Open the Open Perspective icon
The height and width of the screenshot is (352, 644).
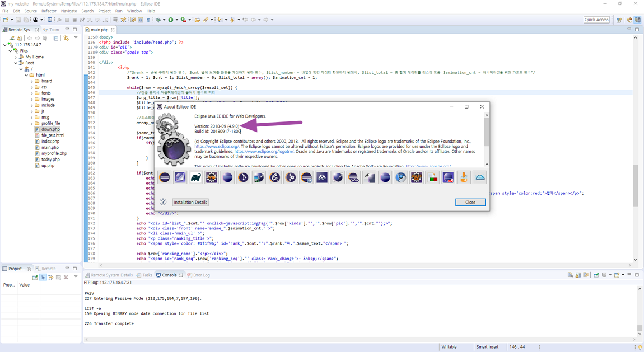(619, 20)
